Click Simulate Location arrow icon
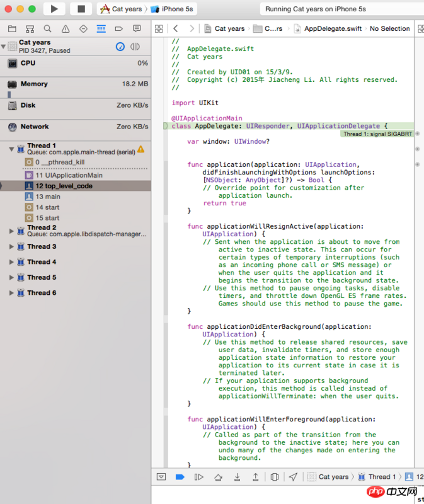Screen dimensions: 424x504 tap(293, 477)
